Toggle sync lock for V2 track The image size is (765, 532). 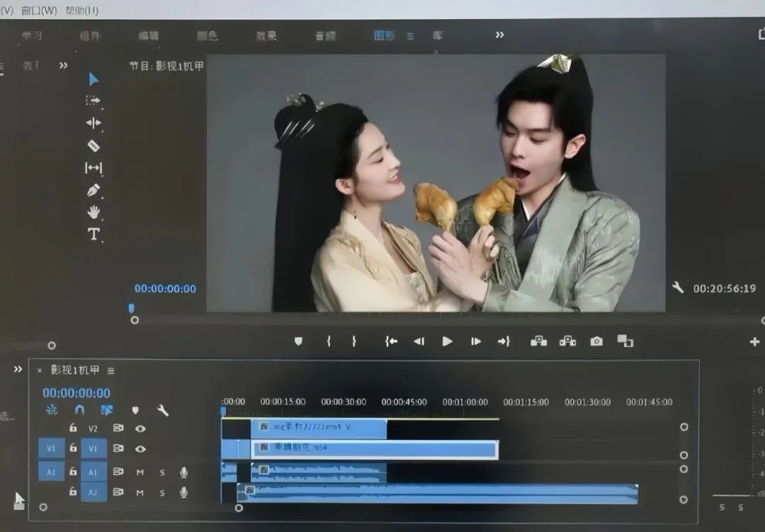118,428
